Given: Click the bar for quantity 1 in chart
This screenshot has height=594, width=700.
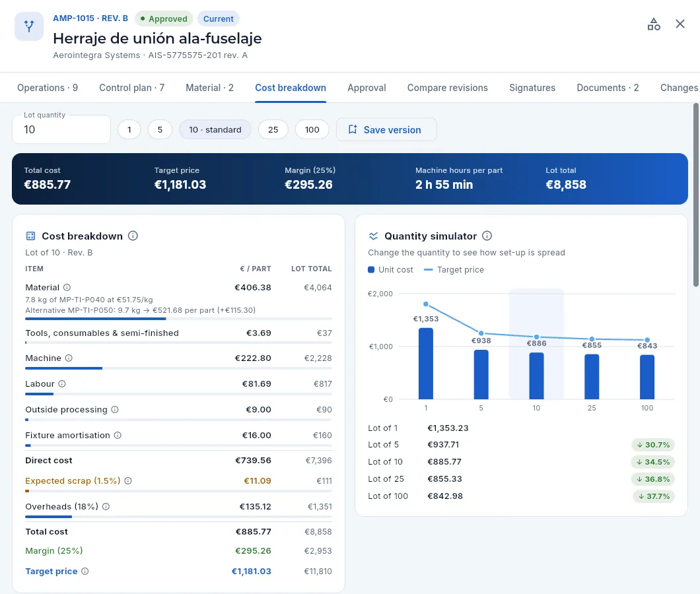Looking at the screenshot, I should point(426,364).
